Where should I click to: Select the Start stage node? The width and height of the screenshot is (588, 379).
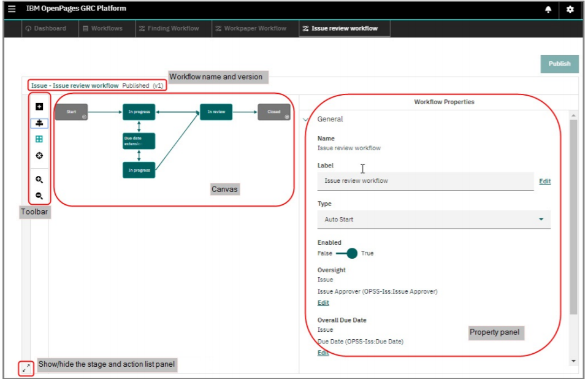pos(71,112)
